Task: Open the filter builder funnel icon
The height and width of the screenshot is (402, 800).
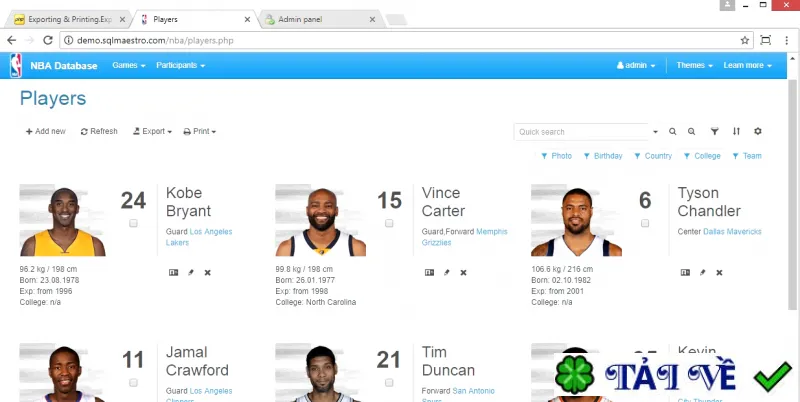Action: point(715,132)
